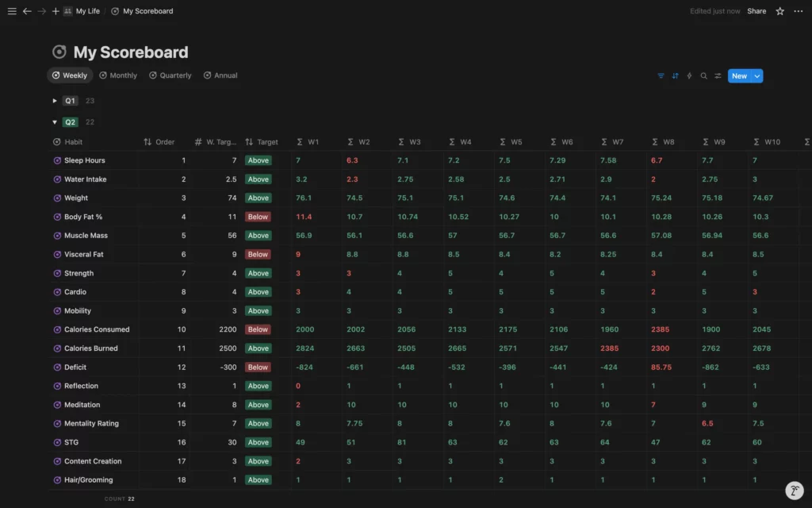The height and width of the screenshot is (508, 812).
Task: Click the Share button
Action: click(756, 11)
